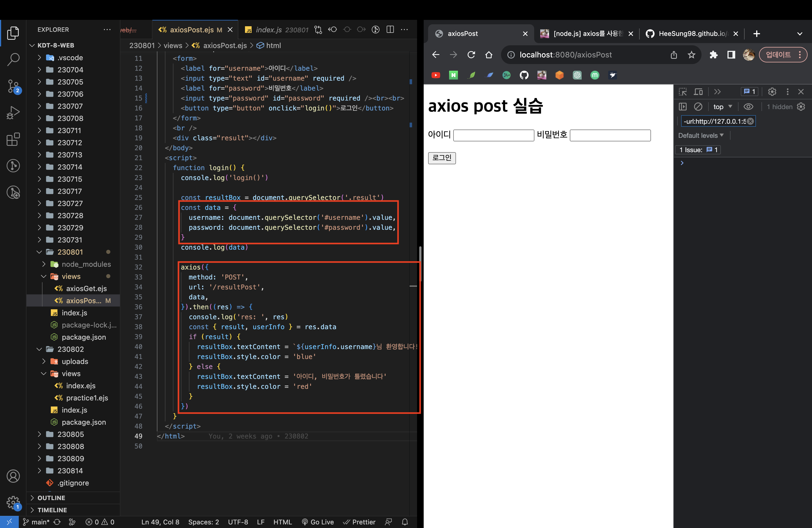This screenshot has height=528, width=812.
Task: Click the 업데이트 update button
Action: (x=783, y=55)
